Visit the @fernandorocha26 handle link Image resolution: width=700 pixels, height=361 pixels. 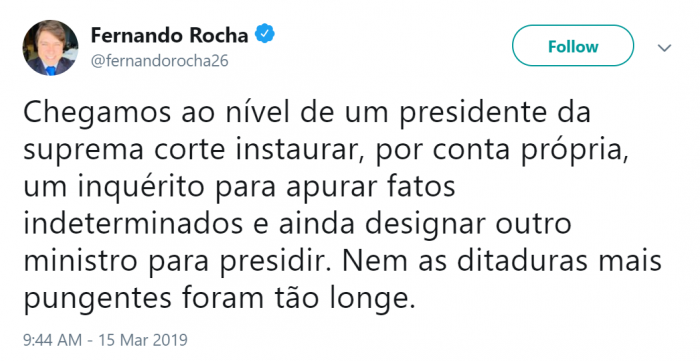[x=159, y=61]
